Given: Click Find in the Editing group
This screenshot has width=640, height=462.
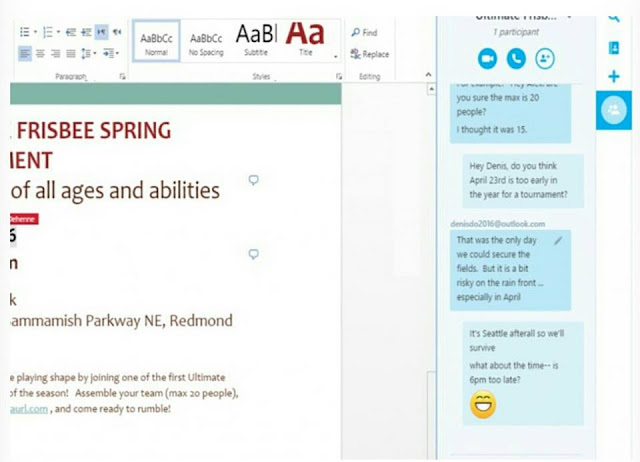Looking at the screenshot, I should pos(364,33).
